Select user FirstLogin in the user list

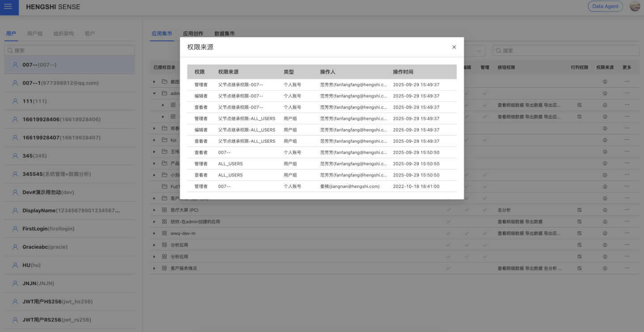click(48, 229)
